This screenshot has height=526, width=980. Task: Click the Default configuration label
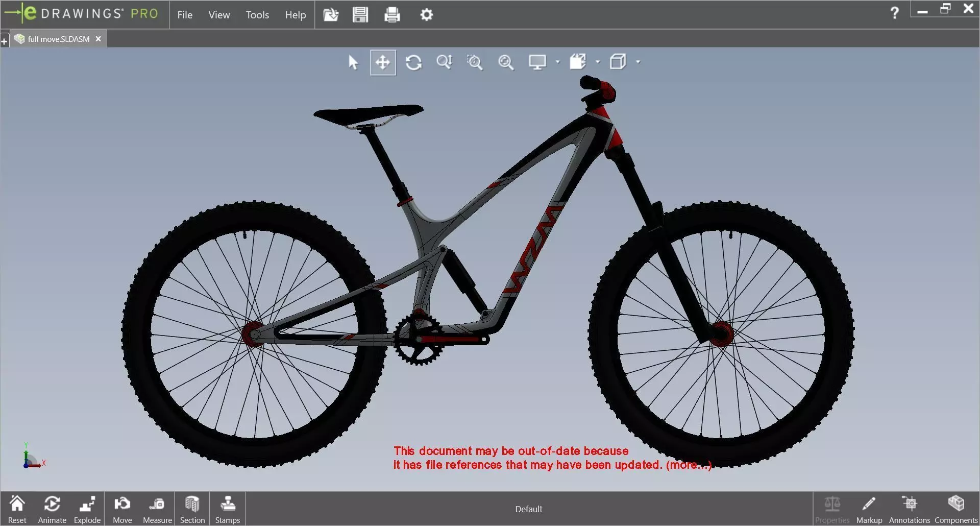pos(529,509)
